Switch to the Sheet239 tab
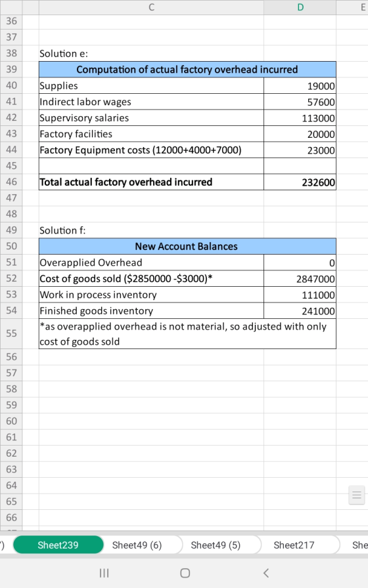Screen dimensions: 368x588 (x=58, y=545)
